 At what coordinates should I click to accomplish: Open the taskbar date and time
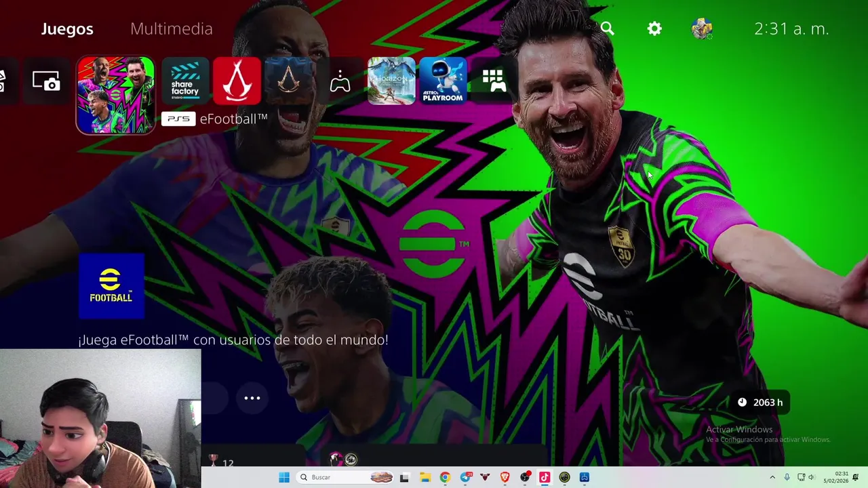[835, 477]
